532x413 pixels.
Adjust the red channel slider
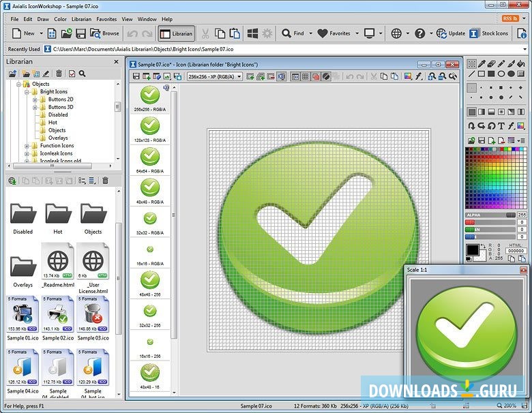pos(490,222)
